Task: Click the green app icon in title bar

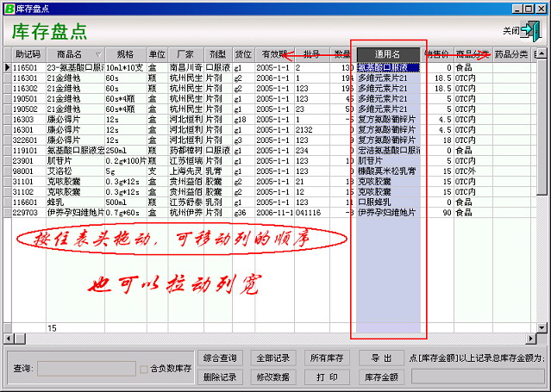Action: tap(8, 8)
